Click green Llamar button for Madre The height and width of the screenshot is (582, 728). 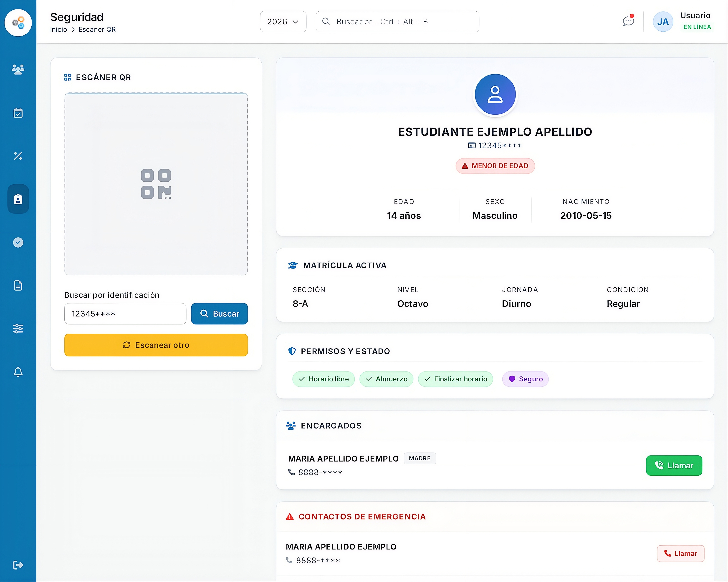(674, 465)
